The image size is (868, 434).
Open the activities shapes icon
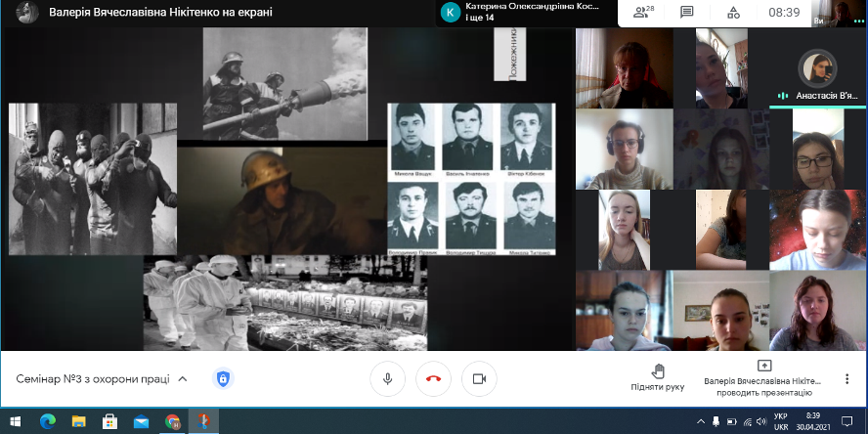(733, 13)
